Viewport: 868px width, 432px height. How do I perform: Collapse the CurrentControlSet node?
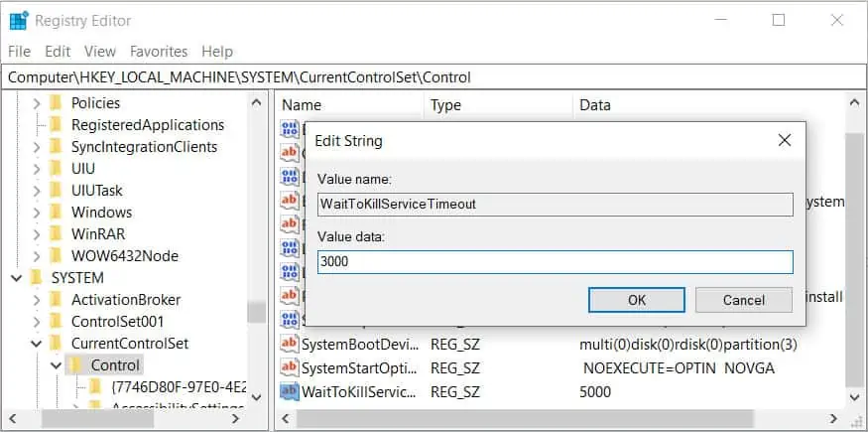(x=37, y=344)
